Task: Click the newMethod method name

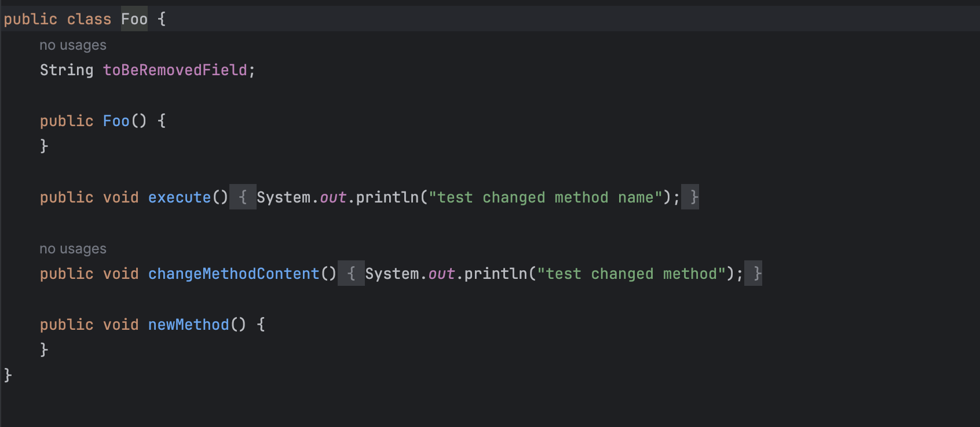Action: coord(188,325)
